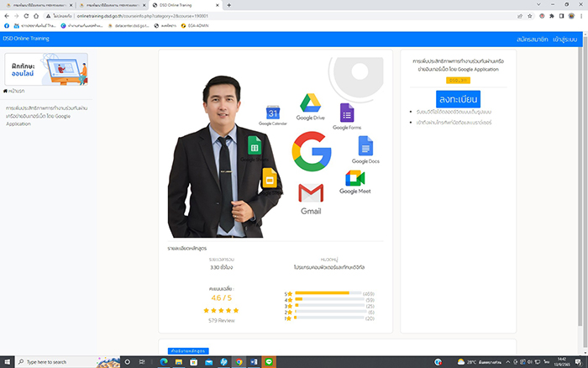Click the Chrome profile avatar
Viewport: 588px width, 368px height.
571,16
